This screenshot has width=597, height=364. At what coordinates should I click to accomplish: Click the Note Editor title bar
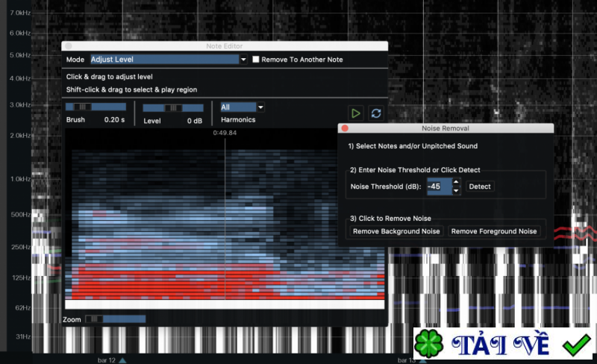(x=225, y=46)
